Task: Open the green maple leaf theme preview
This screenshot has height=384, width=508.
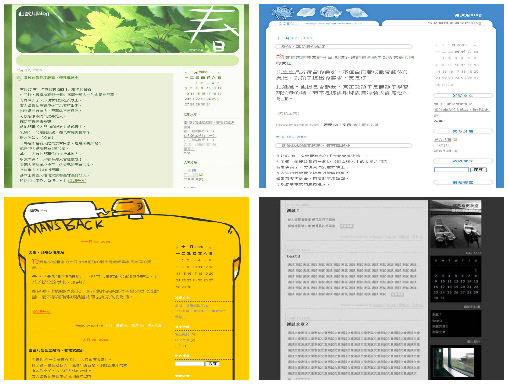Action: coord(126,96)
